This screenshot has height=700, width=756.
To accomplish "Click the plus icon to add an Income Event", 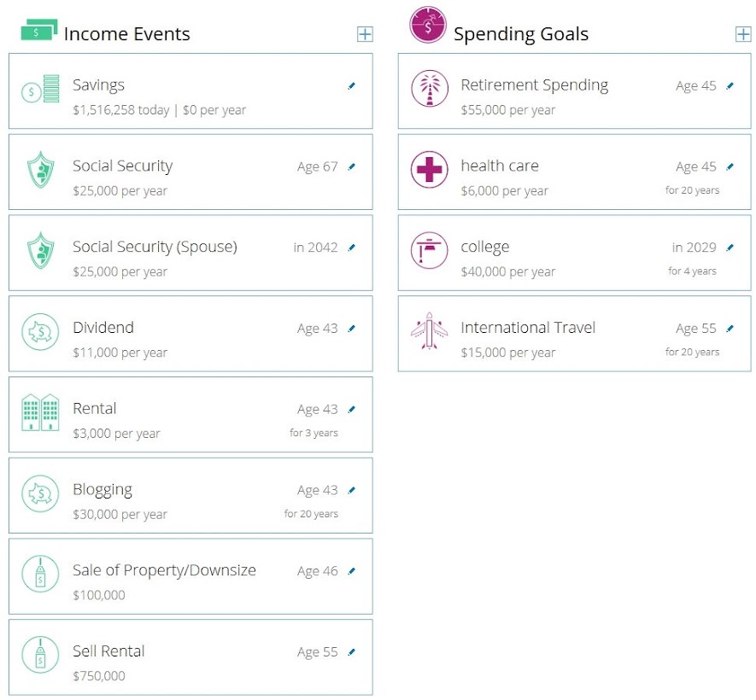I will click(365, 34).
